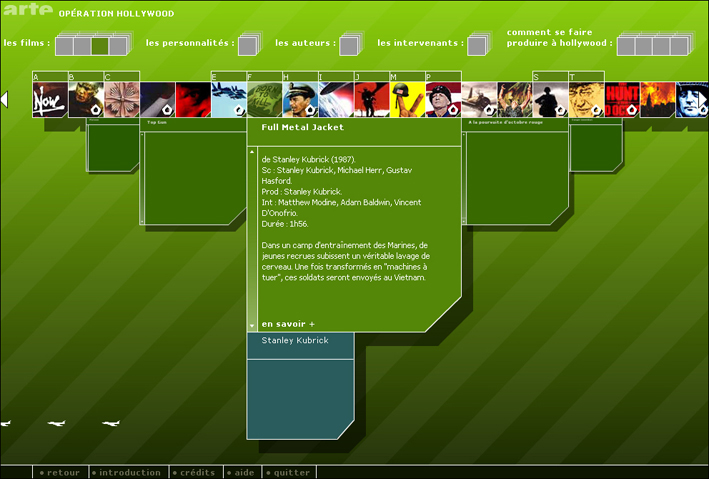
Task: Click the down arrow in Full Metal Jacket panel
Action: pos(252,325)
